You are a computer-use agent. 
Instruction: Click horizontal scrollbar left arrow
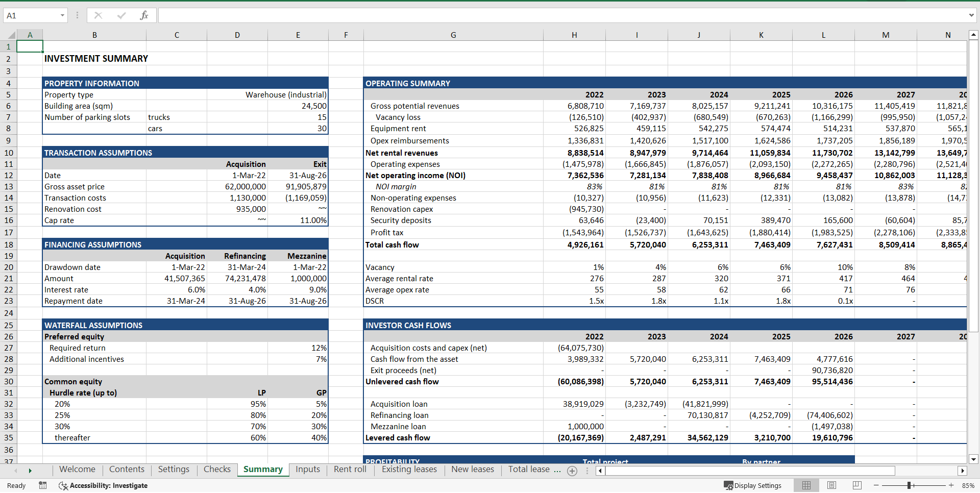click(600, 471)
